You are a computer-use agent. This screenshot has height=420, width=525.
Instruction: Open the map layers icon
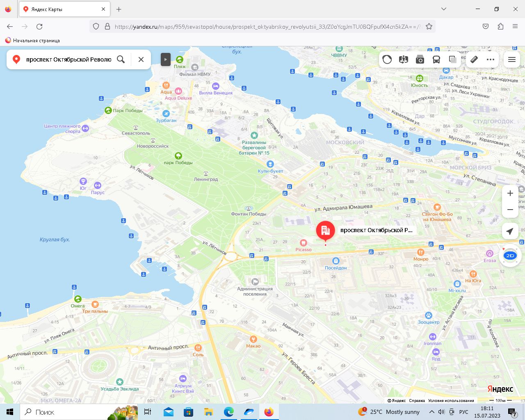[453, 59]
